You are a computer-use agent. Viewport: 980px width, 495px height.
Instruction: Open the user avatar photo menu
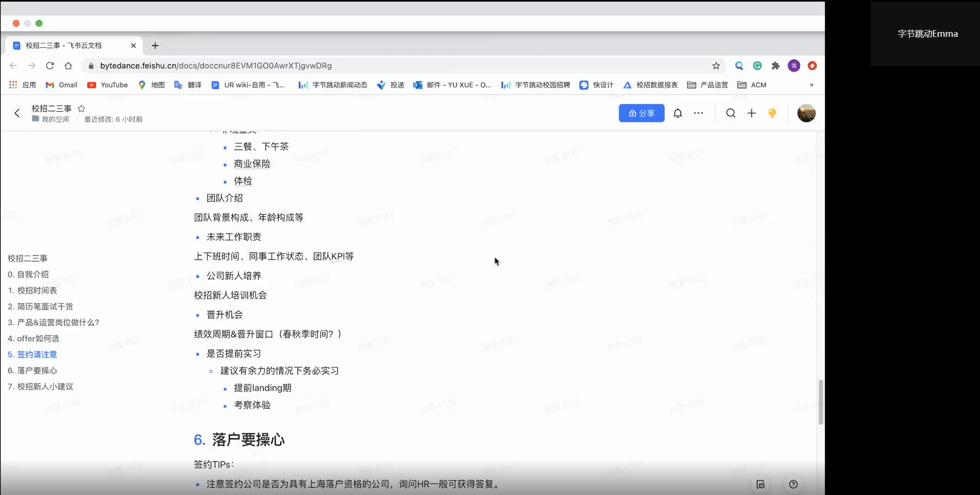click(x=807, y=113)
